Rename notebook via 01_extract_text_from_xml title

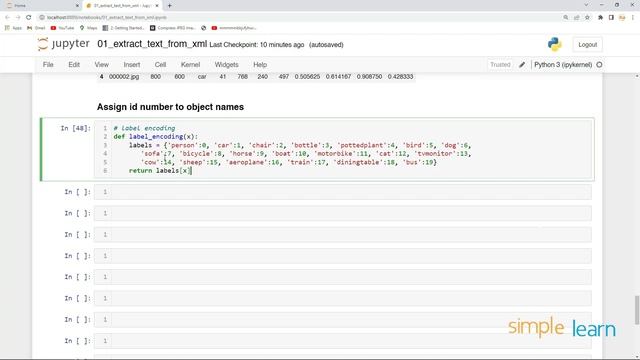152,44
